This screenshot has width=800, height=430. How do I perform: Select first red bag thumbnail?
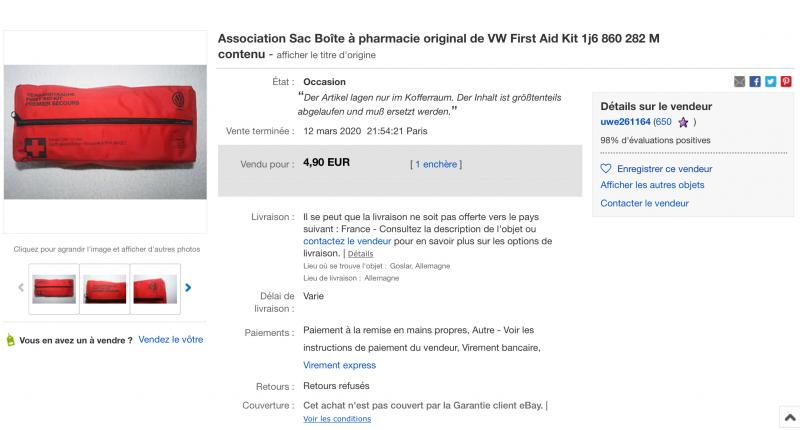point(54,289)
